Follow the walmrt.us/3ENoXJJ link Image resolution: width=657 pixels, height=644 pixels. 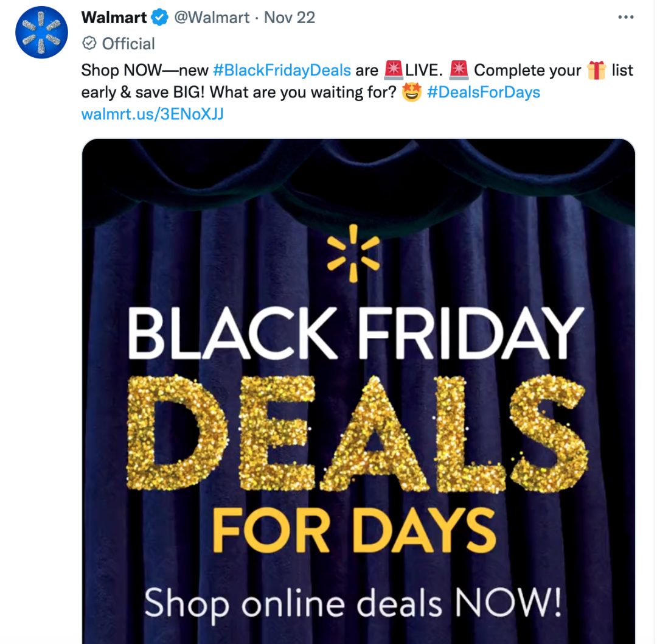pyautogui.click(x=153, y=114)
